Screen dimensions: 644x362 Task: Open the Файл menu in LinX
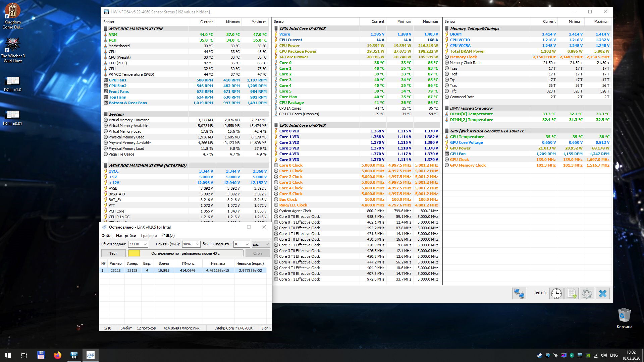pos(106,236)
